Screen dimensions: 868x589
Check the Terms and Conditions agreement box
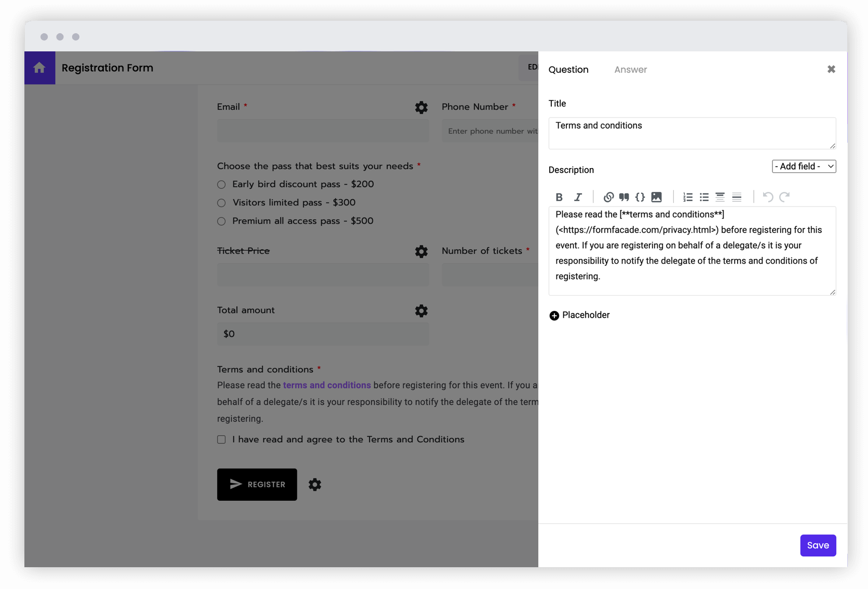(221, 439)
